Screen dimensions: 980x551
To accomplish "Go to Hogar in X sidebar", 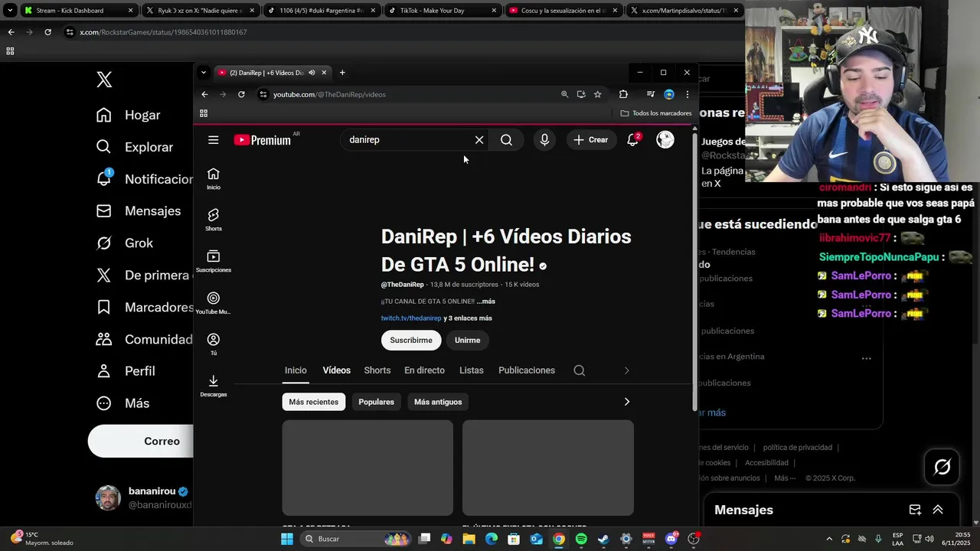I will coord(128,115).
